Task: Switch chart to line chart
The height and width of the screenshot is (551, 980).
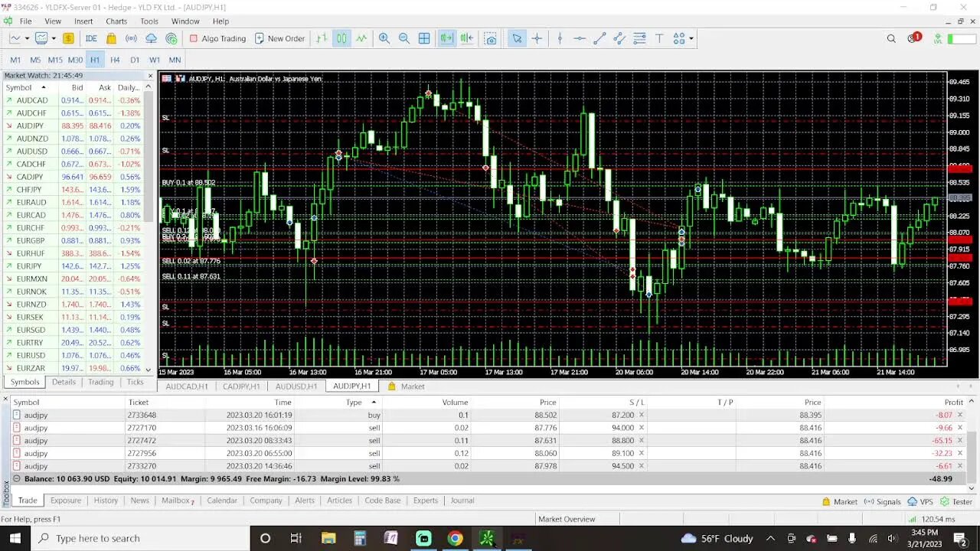Action: tap(361, 38)
